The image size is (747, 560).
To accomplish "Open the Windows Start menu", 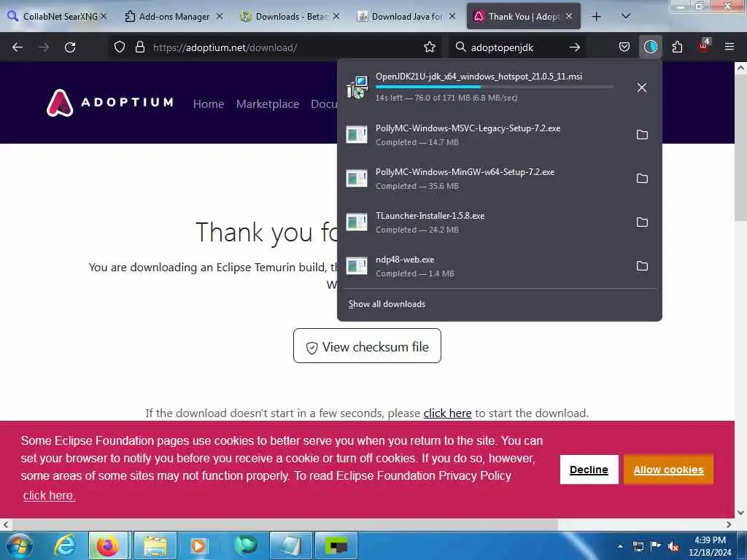I will pos(20,545).
